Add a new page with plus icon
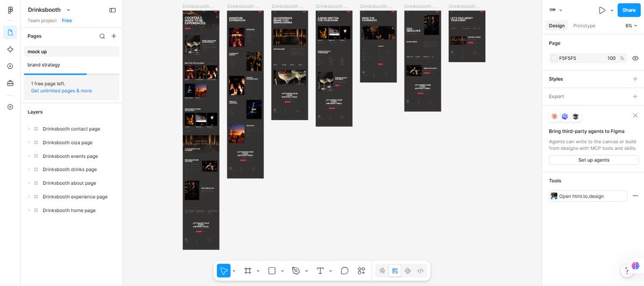The height and width of the screenshot is (286, 644). pos(113,36)
